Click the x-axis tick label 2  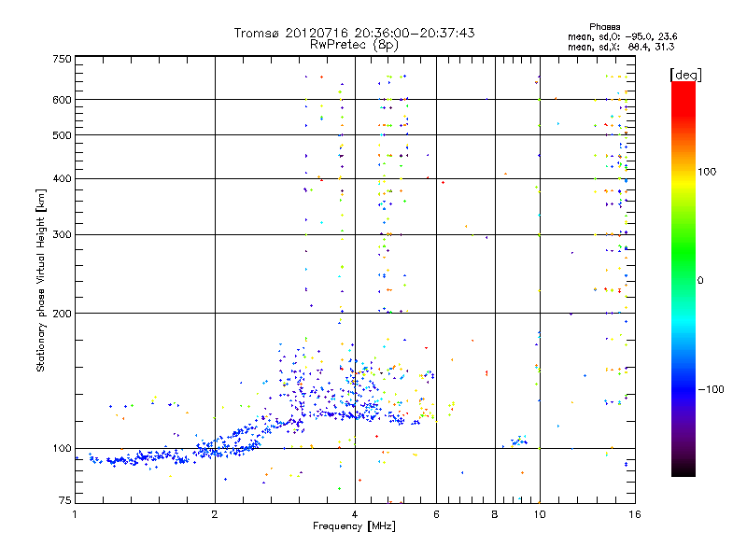coord(215,514)
